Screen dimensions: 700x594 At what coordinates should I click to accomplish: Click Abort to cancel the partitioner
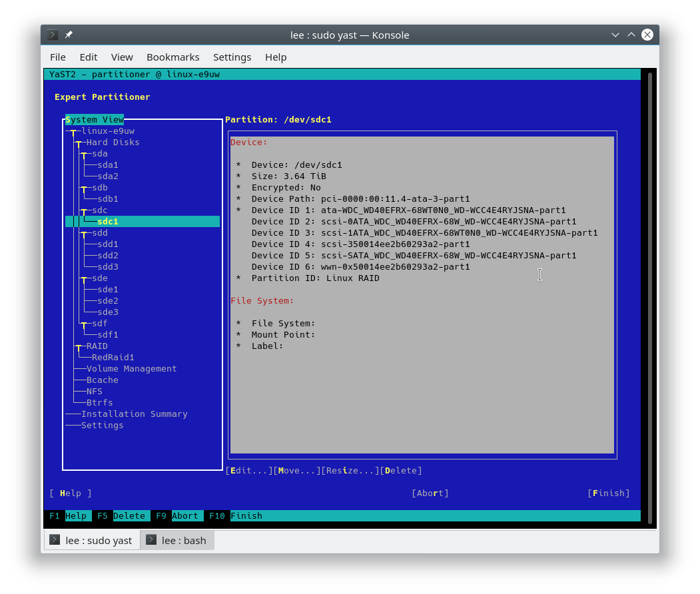[430, 493]
